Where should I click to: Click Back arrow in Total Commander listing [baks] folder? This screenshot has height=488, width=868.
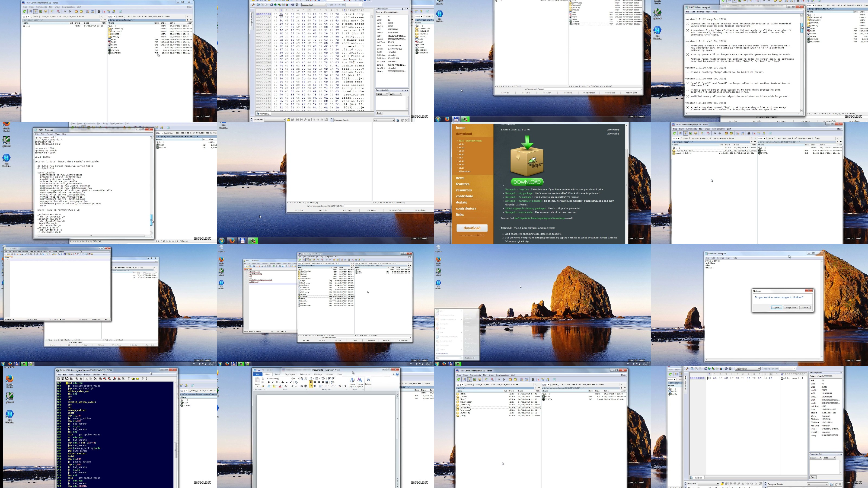click(x=499, y=380)
